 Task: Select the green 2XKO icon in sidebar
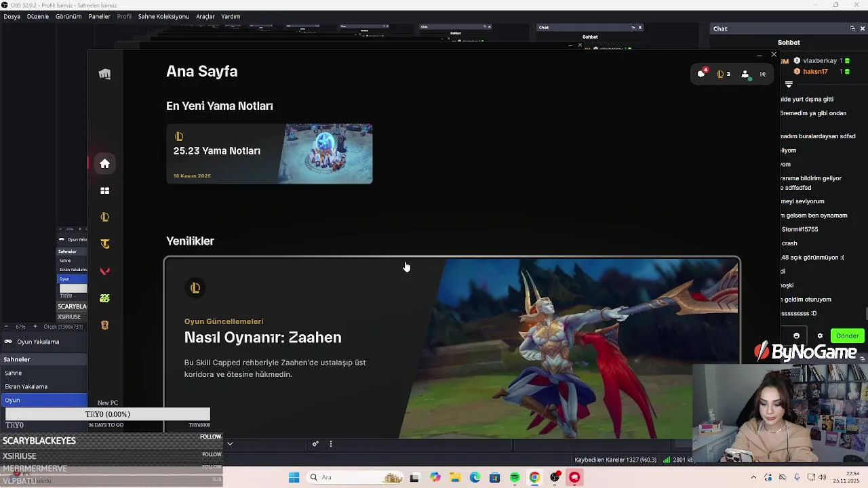coord(104,298)
